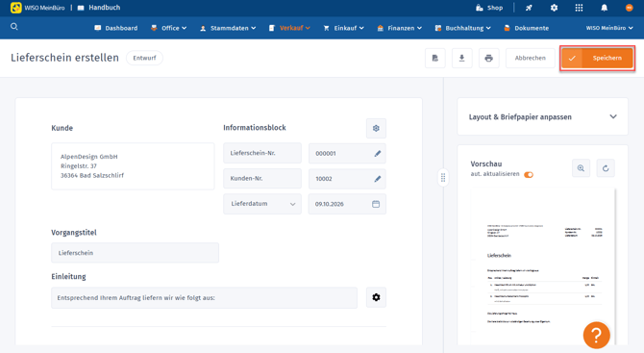Image resolution: width=644 pixels, height=353 pixels.
Task: Open notifications bell icon
Action: 605,8
